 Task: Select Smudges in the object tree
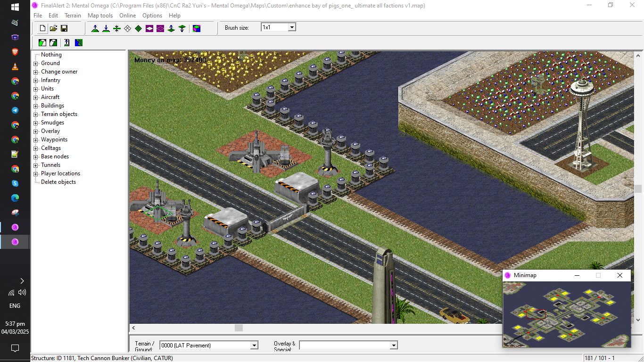tap(52, 123)
